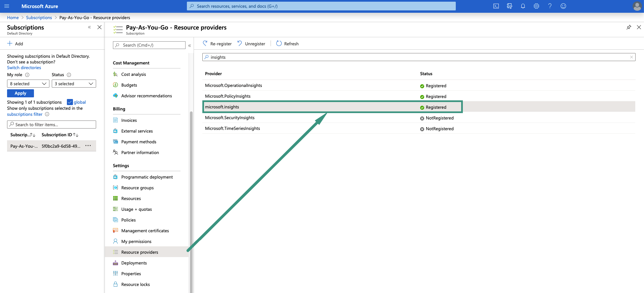The height and width of the screenshot is (293, 644).
Task: Refresh the resource providers list
Action: click(287, 44)
